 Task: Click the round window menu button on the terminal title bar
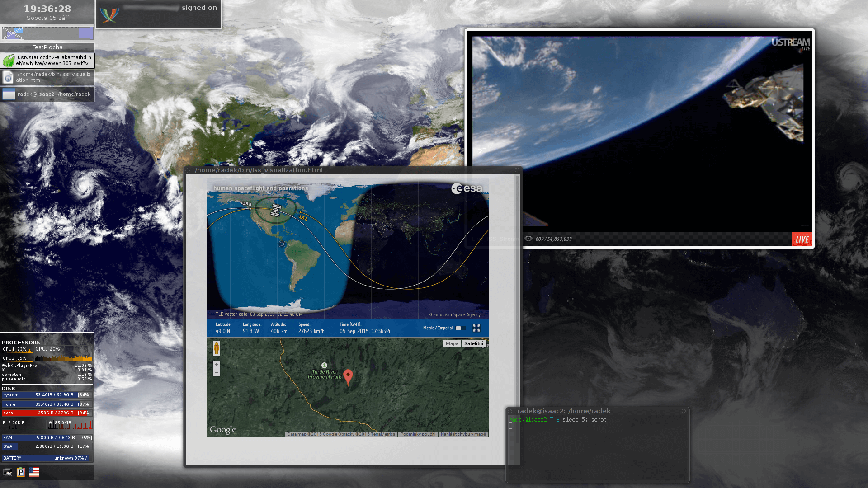[x=510, y=411]
